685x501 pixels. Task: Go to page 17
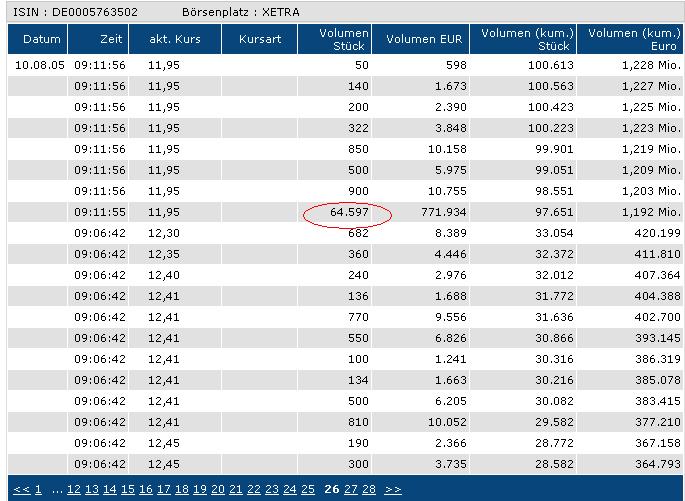click(x=163, y=489)
